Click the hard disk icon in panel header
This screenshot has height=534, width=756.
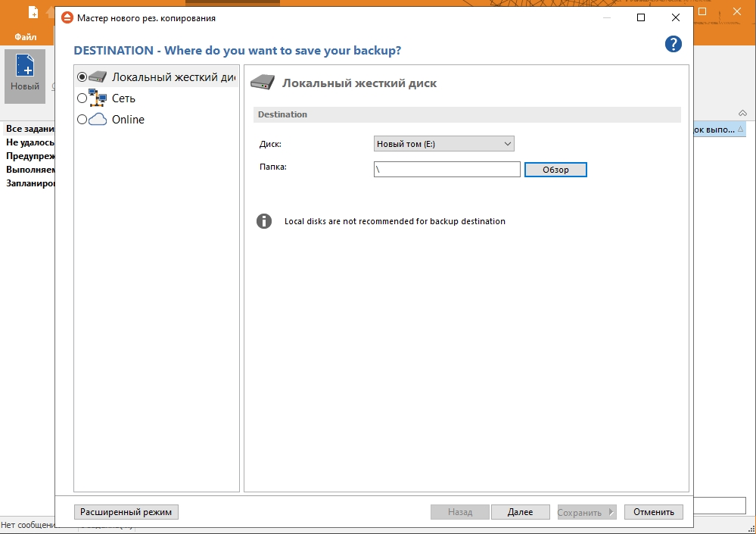[x=263, y=83]
